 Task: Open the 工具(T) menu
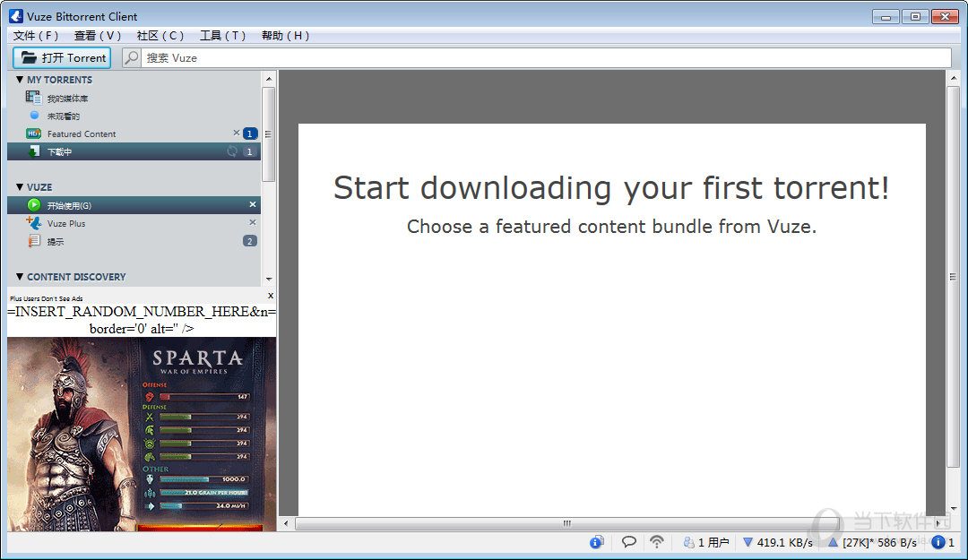tap(223, 35)
